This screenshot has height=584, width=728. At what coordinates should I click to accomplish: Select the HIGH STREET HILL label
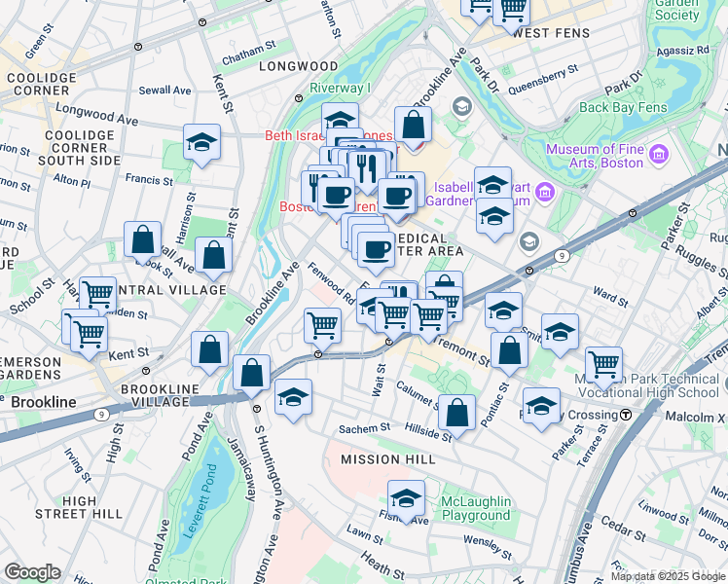79,508
